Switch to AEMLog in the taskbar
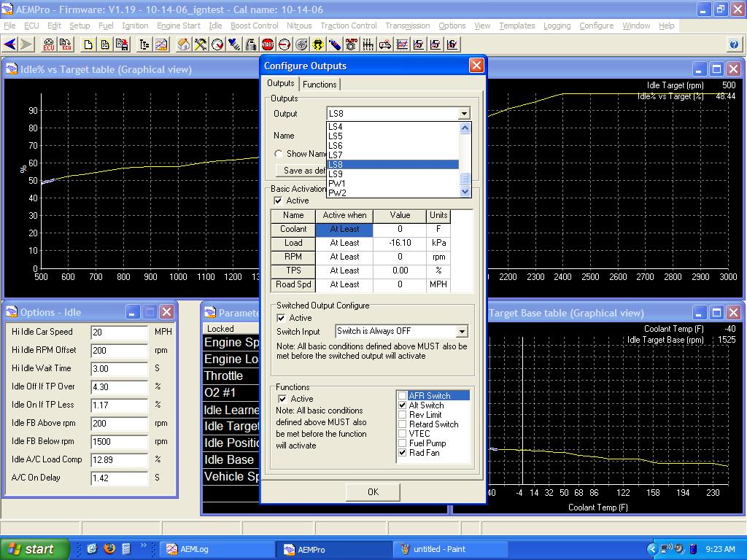Screen dimensions: 747x560 coord(217,549)
